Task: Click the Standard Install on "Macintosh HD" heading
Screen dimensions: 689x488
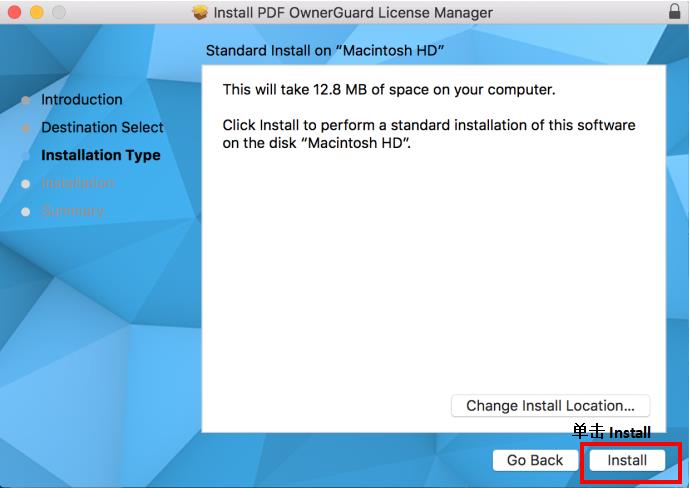Action: (x=325, y=51)
